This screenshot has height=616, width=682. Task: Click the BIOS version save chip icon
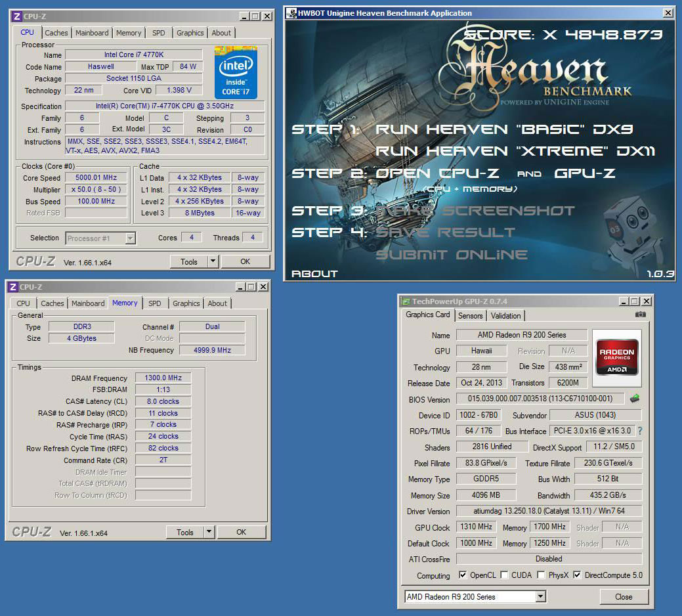click(634, 399)
